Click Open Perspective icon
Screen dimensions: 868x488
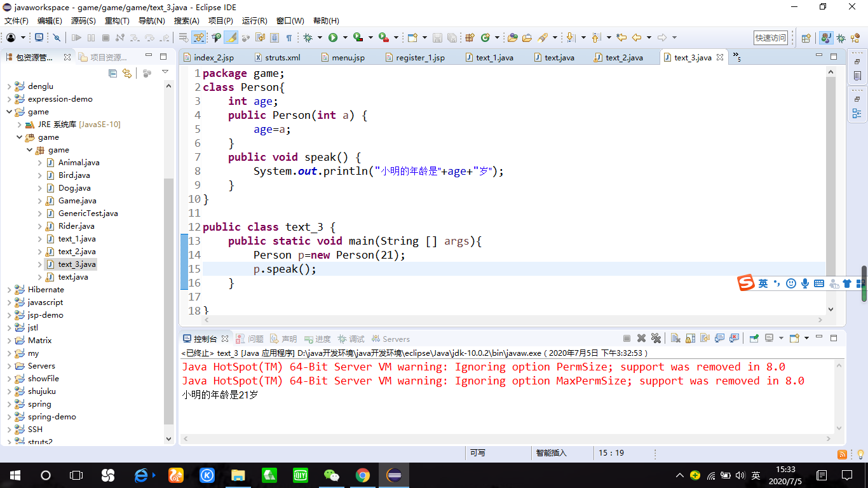pos(806,38)
